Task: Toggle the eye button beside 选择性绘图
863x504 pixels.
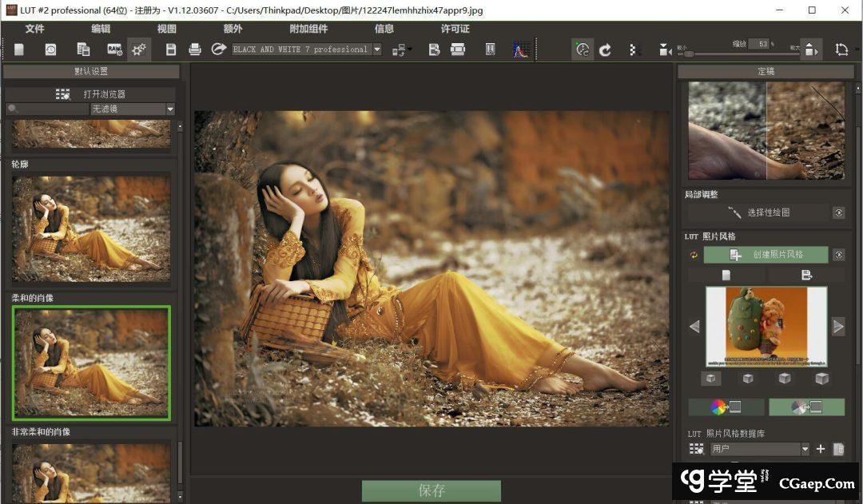Action: [x=838, y=212]
